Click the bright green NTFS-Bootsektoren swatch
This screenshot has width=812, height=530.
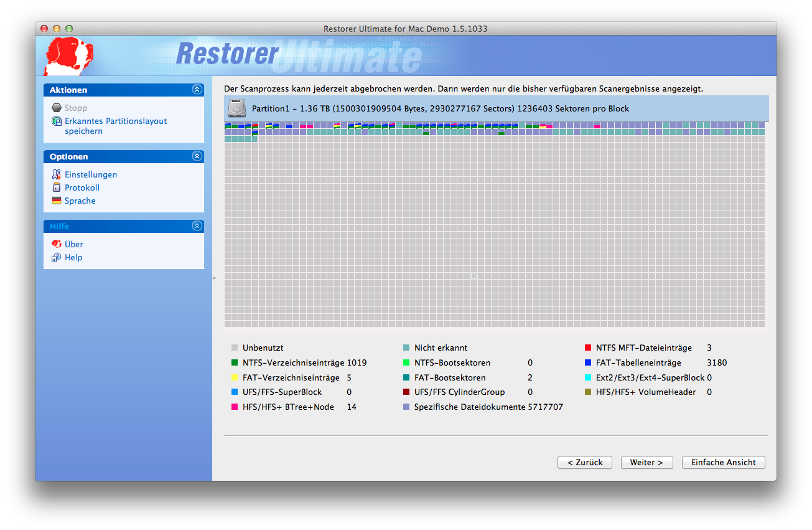tap(406, 362)
